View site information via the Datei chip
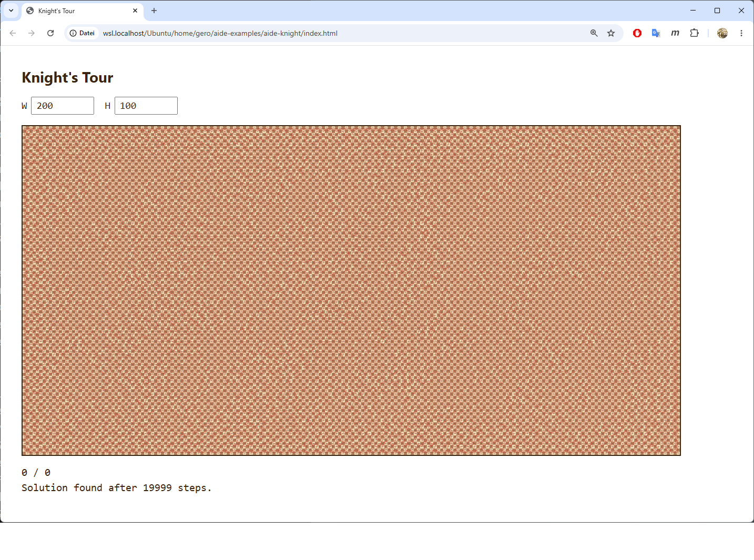 pos(82,33)
